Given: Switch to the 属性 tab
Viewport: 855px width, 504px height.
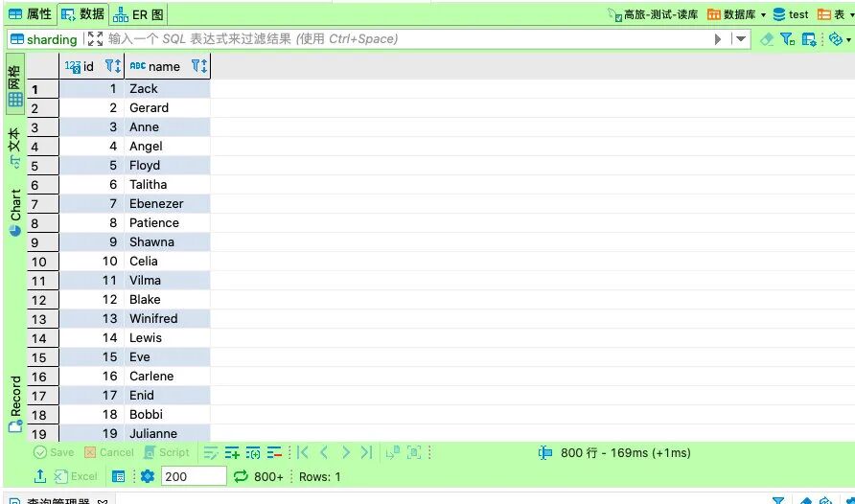Looking at the screenshot, I should (x=30, y=14).
